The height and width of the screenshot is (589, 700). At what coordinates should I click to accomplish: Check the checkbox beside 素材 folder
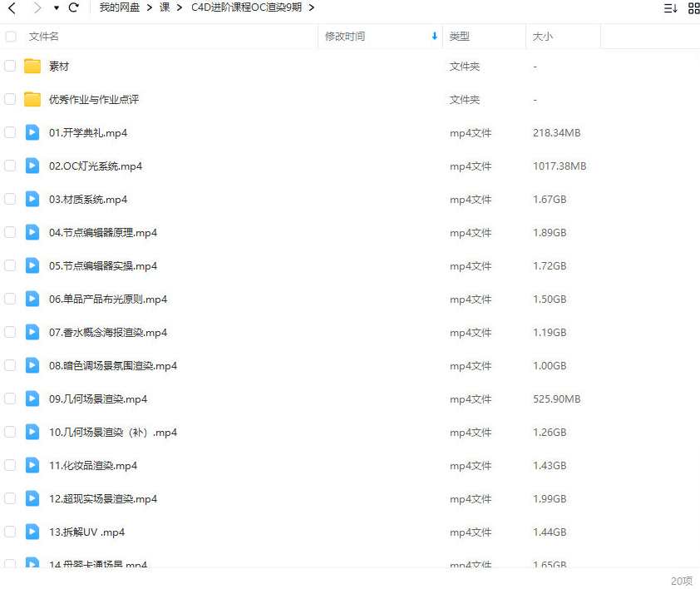[10, 66]
